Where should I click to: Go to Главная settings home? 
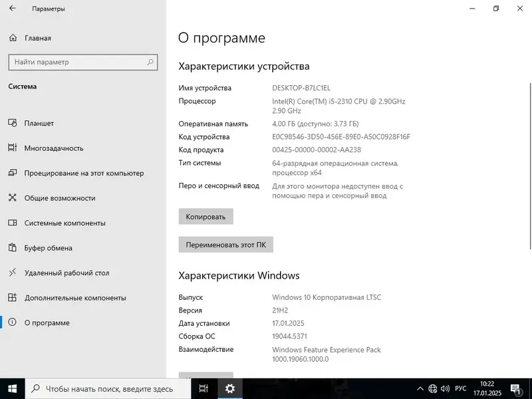tap(83, 38)
